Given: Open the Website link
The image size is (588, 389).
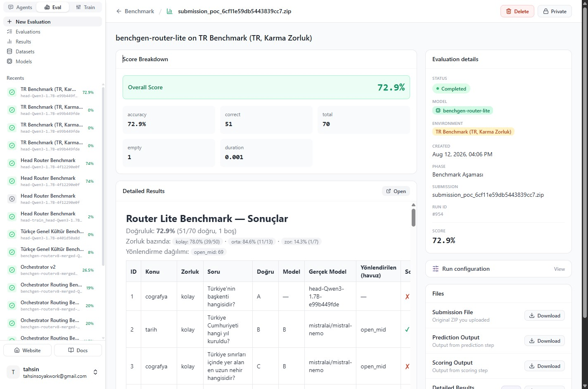Looking at the screenshot, I should [x=27, y=350].
